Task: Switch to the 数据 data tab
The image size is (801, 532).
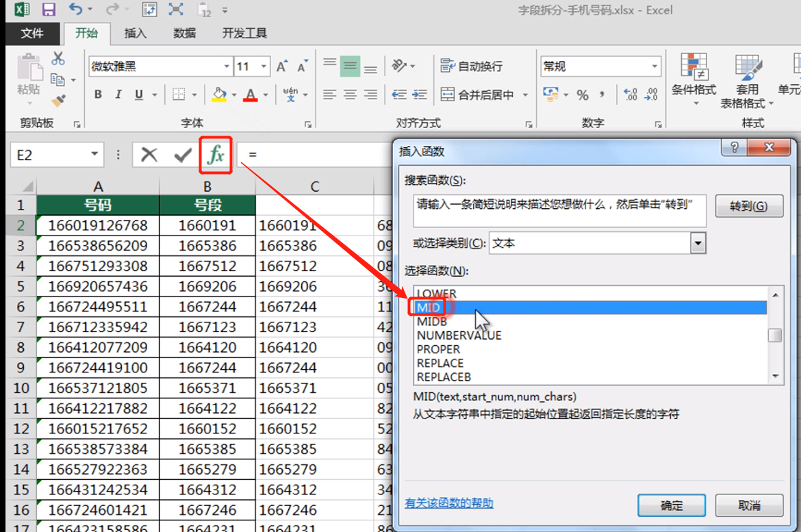Action: tap(184, 34)
